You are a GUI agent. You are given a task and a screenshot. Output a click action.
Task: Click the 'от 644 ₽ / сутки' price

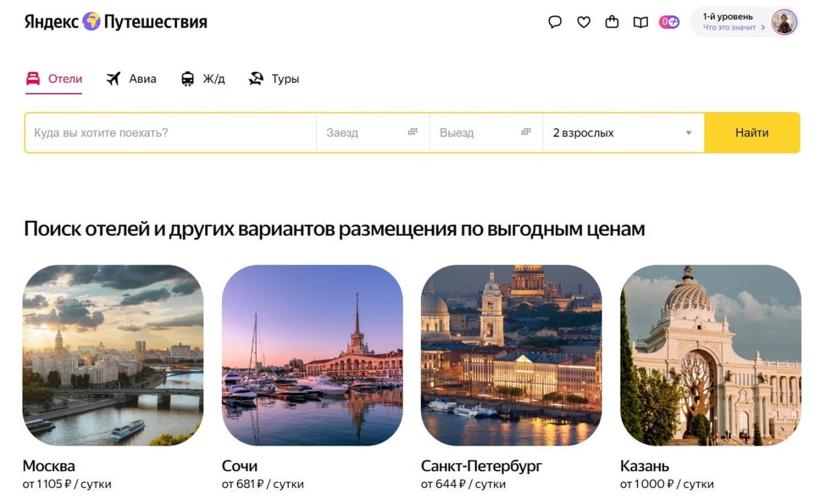point(463,484)
